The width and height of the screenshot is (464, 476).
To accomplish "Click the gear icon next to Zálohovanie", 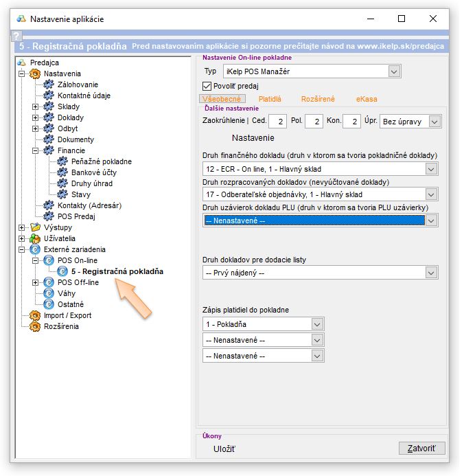I will [x=48, y=84].
